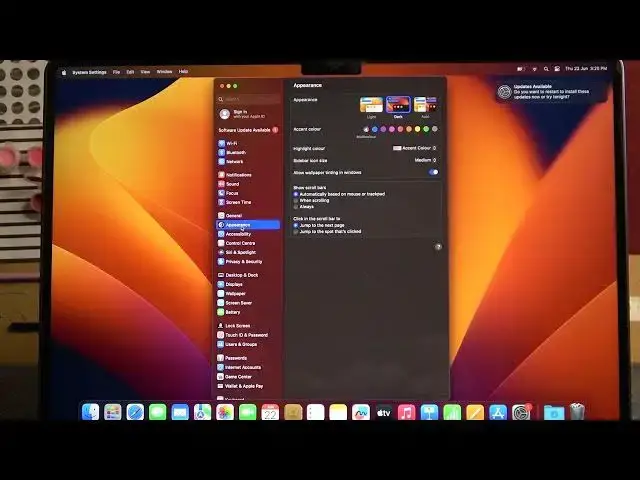Choose the yellow accent colour
Screen dimensions: 640x480
click(418, 129)
